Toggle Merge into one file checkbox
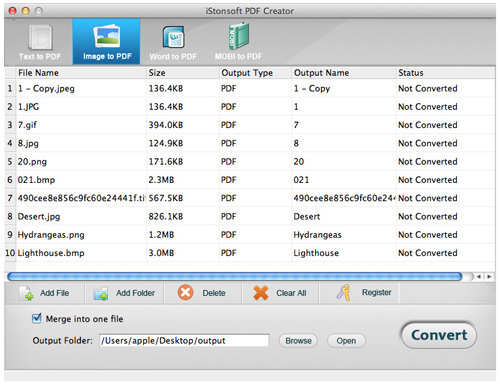Viewport: 500px width, 386px height. (x=37, y=318)
